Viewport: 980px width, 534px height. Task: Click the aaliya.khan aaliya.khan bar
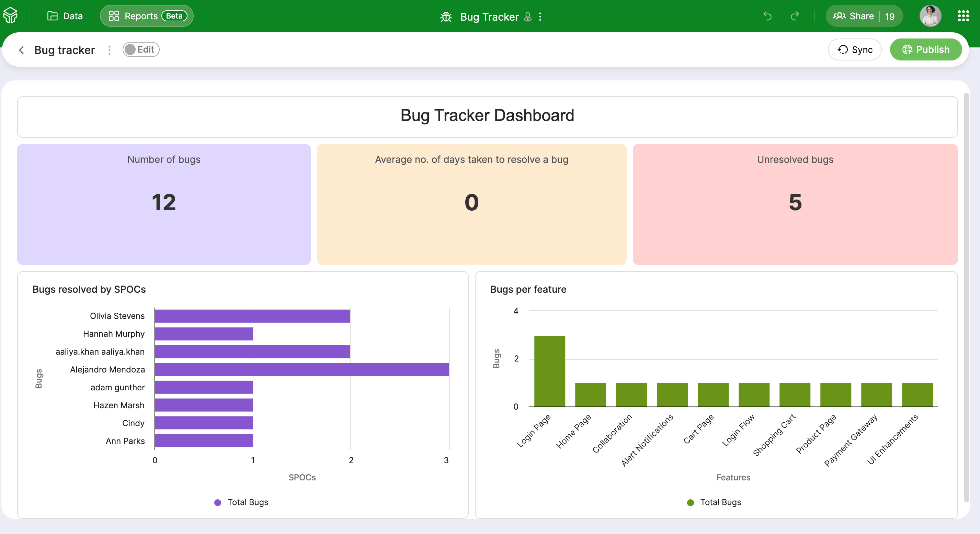(253, 352)
